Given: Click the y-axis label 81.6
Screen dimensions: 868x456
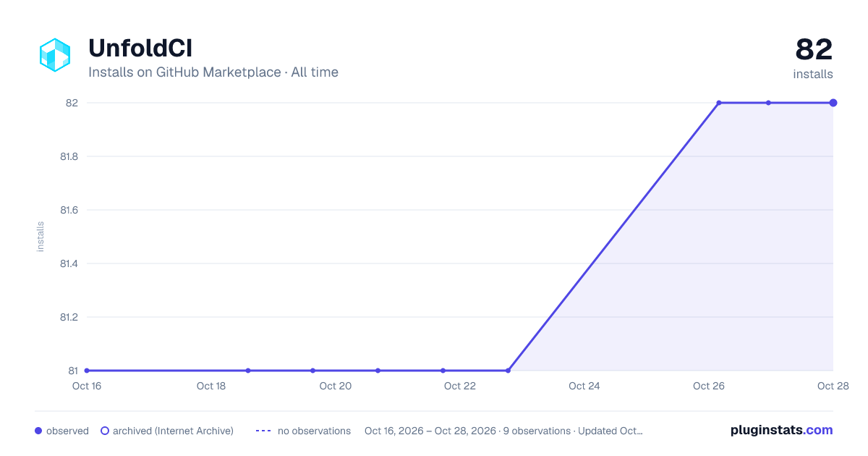Looking at the screenshot, I should (69, 210).
